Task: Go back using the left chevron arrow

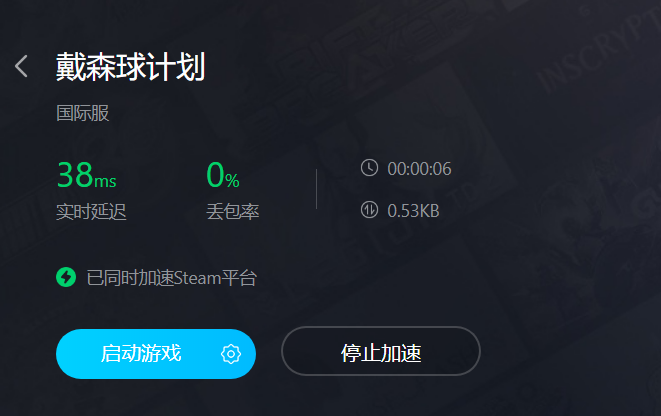Action: pyautogui.click(x=21, y=66)
